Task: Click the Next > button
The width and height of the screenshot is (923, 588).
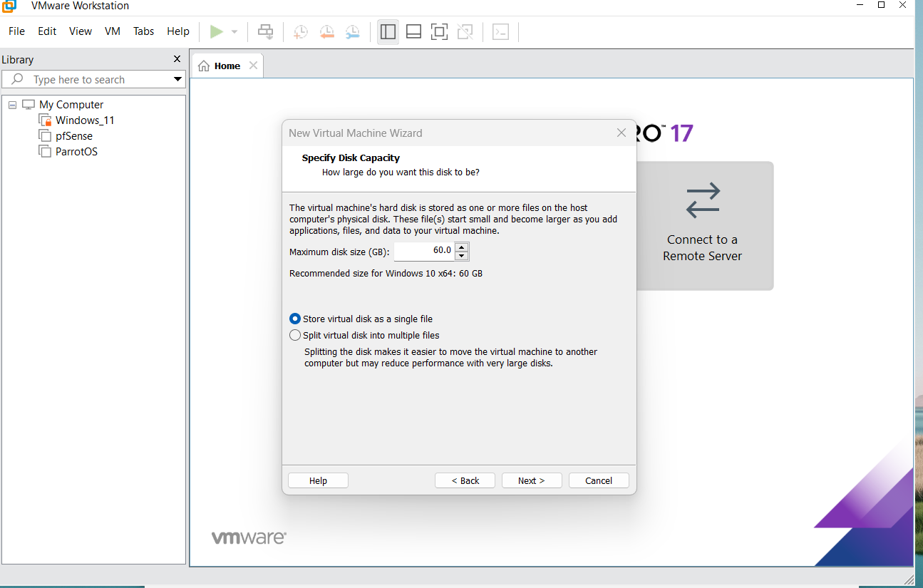Action: tap(532, 480)
